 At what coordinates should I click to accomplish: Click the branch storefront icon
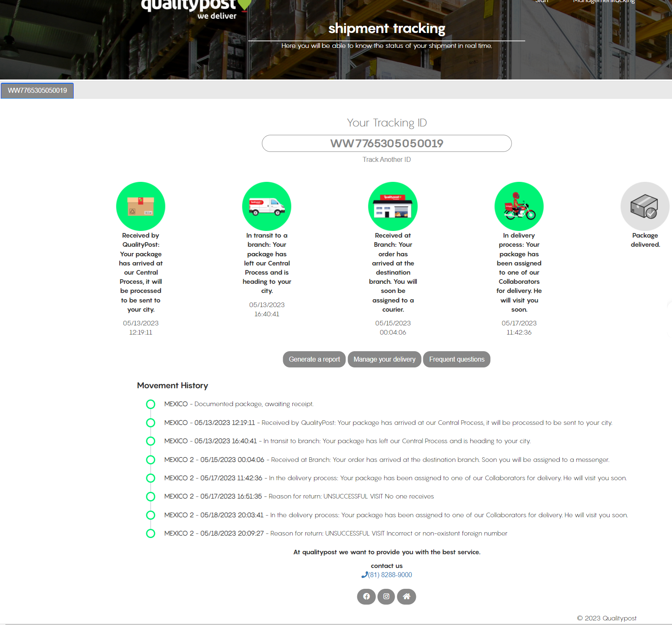[x=393, y=206]
